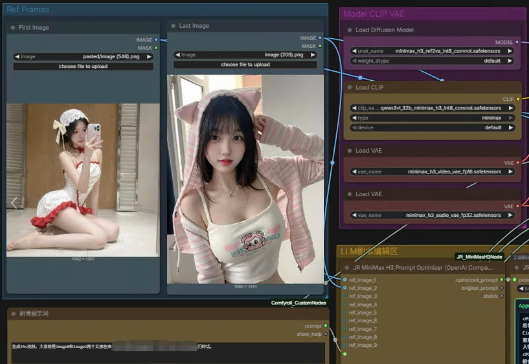The image size is (529, 364).
Task: Open the qwen3vl clip_name dropdown
Action: pyautogui.click(x=432, y=108)
